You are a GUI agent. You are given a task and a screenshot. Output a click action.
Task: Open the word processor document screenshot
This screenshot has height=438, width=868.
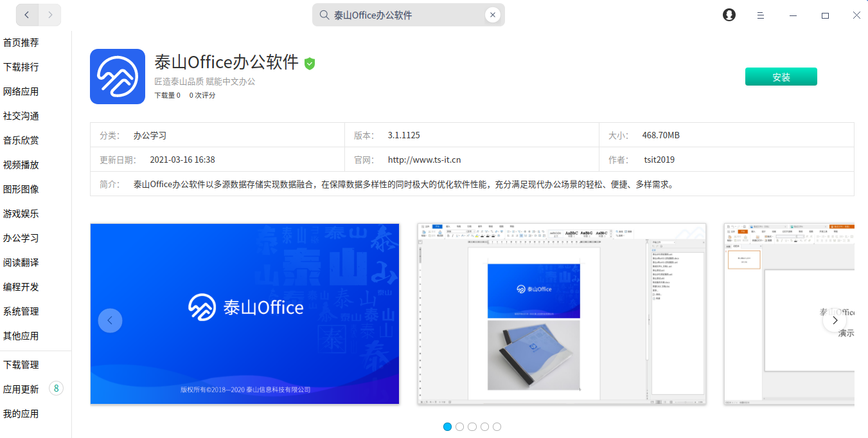tap(562, 314)
